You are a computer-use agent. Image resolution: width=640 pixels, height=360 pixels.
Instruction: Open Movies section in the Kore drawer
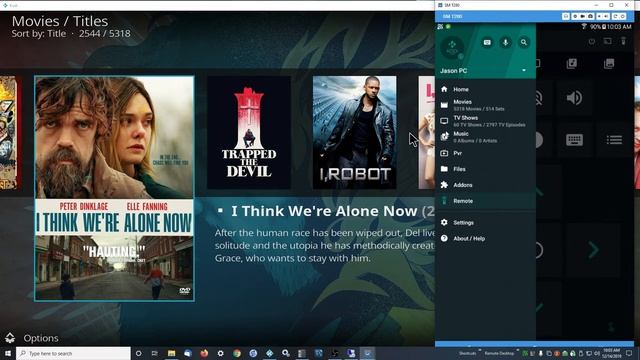point(485,105)
